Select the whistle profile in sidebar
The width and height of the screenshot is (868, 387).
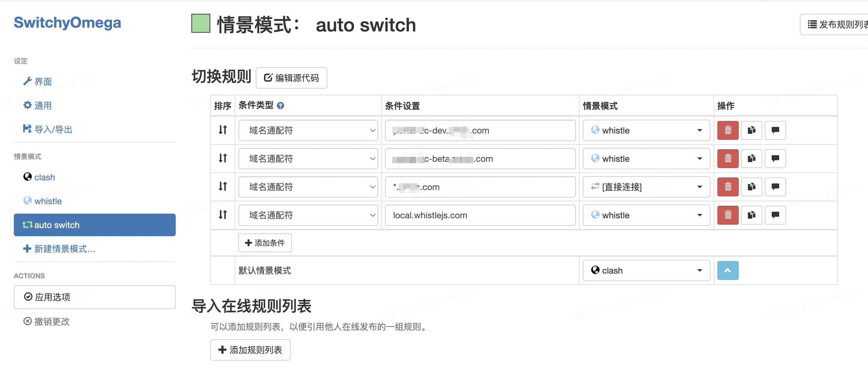[x=42, y=201]
